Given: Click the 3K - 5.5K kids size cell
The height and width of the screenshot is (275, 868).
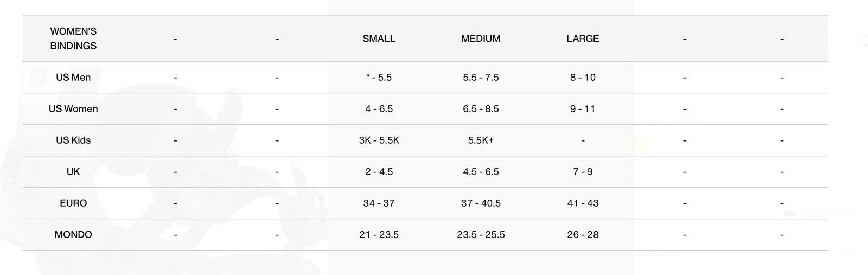Looking at the screenshot, I should (x=379, y=140).
